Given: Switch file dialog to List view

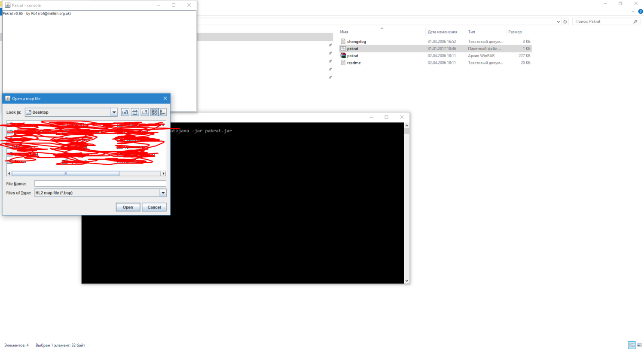Looking at the screenshot, I should (154, 112).
